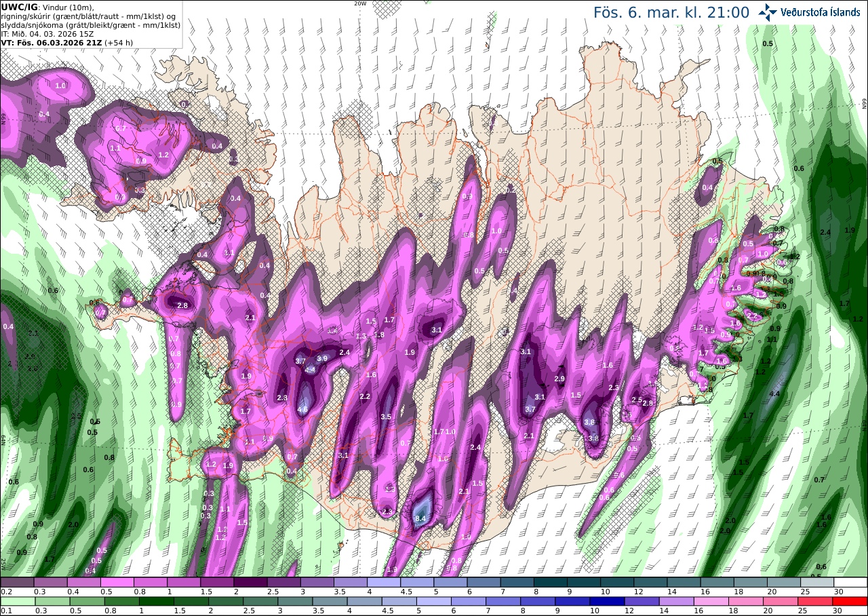The width and height of the screenshot is (868, 616).
Task: Select upper legend swatch labeled 1.5
Action: tap(217, 582)
